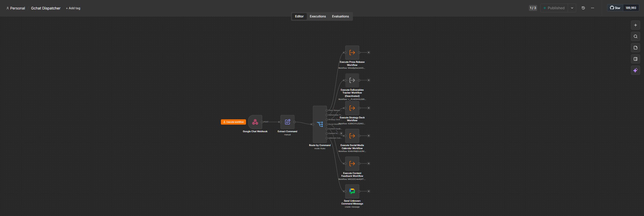Add node after Execute Strategy Deck Workflow

click(369, 108)
